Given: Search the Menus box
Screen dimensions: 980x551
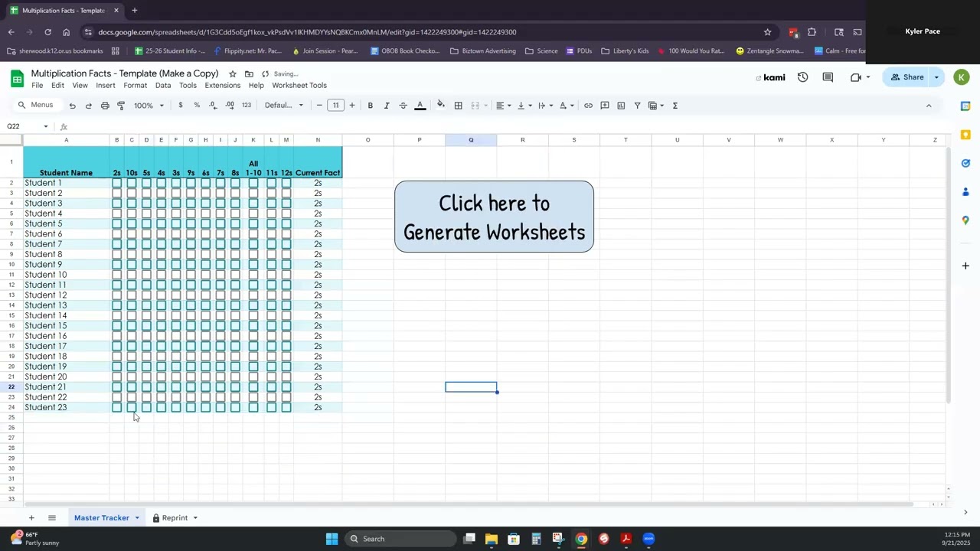Looking at the screenshot, I should (36, 106).
